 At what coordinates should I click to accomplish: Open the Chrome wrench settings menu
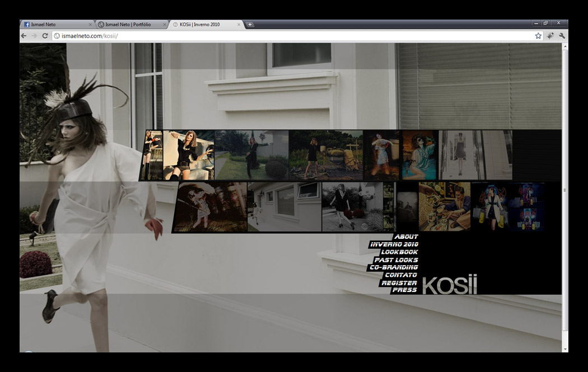coord(562,36)
